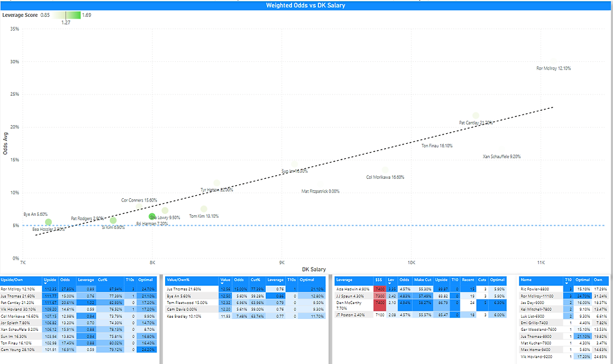Select Bye An 5.60% row in Value/Own% table
Image resolution: width=613 pixels, height=364 pixels.
point(245,296)
